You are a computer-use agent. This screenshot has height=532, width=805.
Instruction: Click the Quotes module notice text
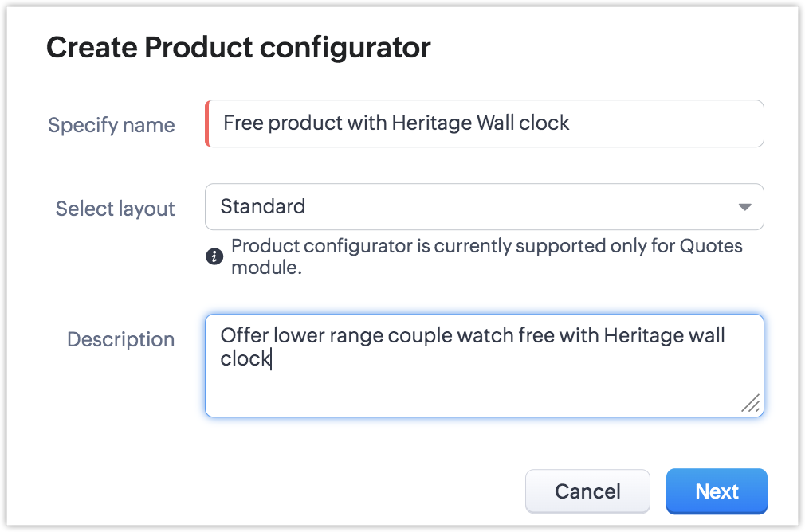coord(486,246)
